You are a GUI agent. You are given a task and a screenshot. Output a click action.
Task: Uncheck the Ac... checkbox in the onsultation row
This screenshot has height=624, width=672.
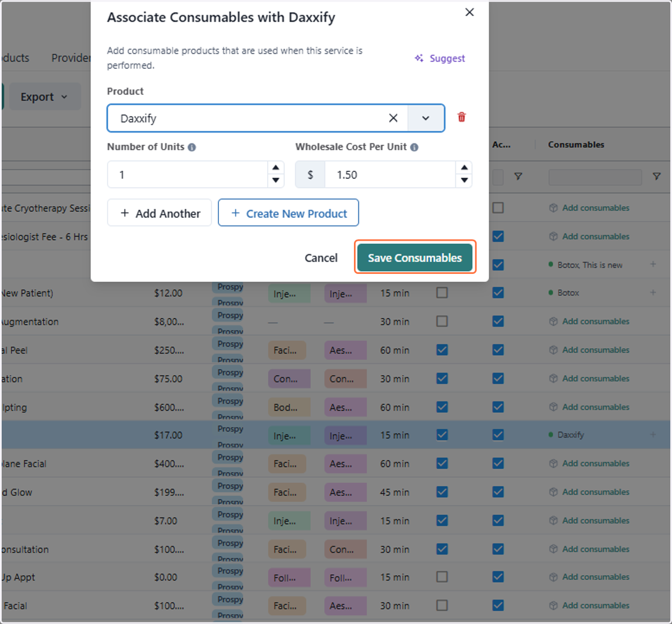point(498,549)
